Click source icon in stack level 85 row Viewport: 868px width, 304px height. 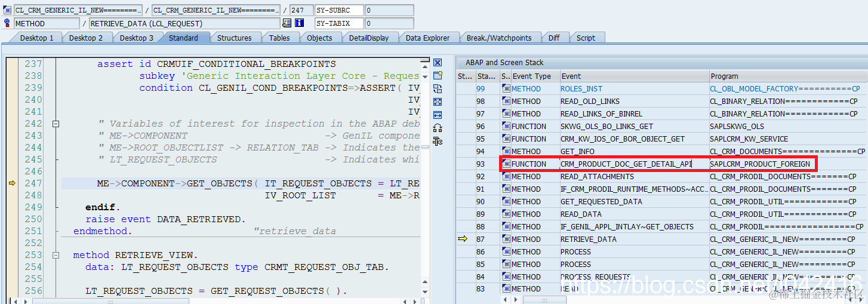506,264
